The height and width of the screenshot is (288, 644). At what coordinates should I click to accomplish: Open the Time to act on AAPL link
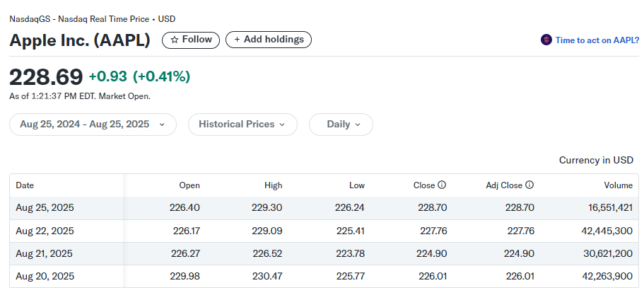tap(597, 40)
